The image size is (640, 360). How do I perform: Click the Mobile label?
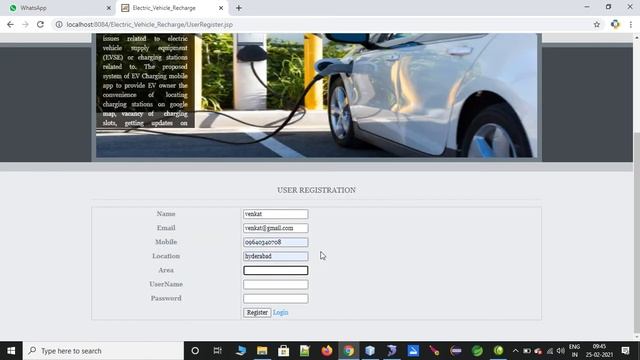[166, 242]
